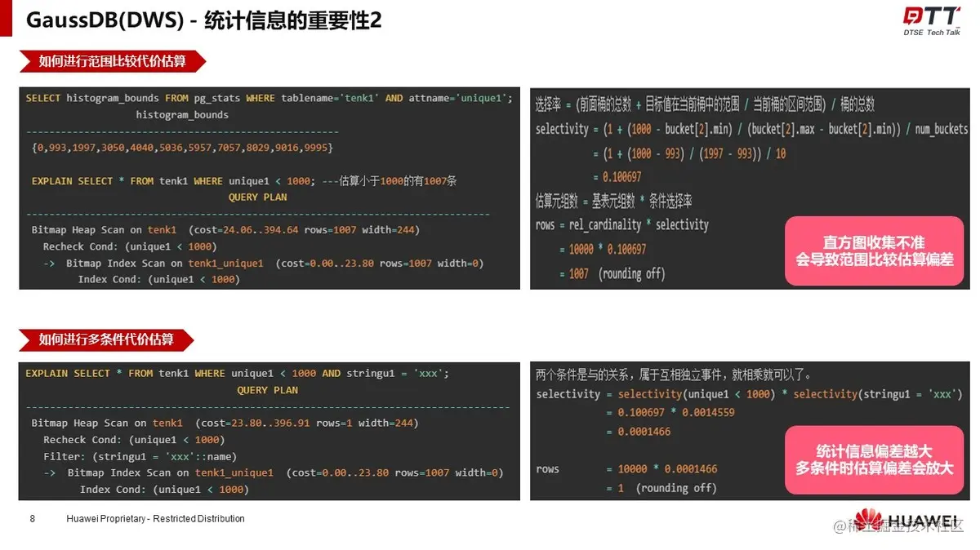
Task: Click '= 0.100697 * 0.0014559' line
Action: [670, 413]
